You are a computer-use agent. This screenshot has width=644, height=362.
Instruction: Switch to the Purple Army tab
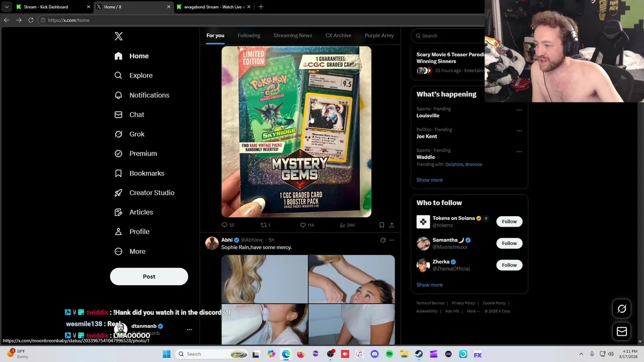click(379, 35)
